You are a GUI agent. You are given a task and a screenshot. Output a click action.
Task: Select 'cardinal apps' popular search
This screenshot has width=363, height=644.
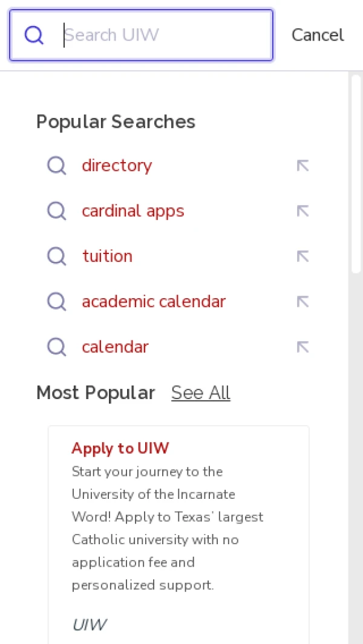pos(132,210)
